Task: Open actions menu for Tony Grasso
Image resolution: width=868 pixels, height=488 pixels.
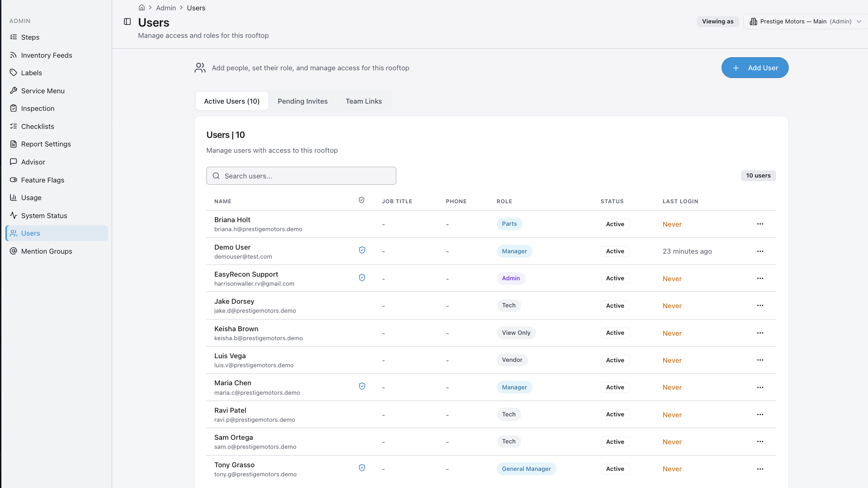Action: [760, 469]
